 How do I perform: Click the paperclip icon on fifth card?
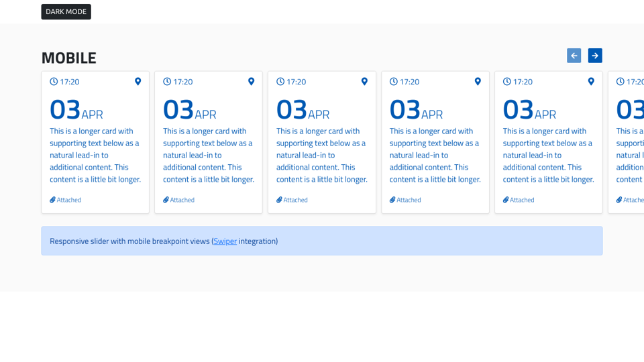506,200
